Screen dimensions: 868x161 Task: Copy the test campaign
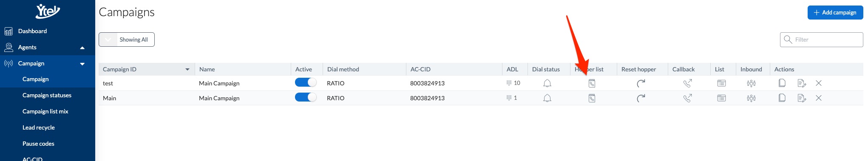(x=782, y=83)
